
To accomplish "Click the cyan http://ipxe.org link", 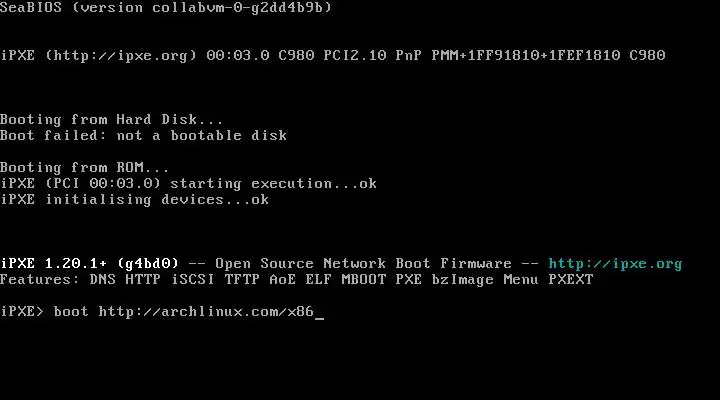I will pos(615,264).
